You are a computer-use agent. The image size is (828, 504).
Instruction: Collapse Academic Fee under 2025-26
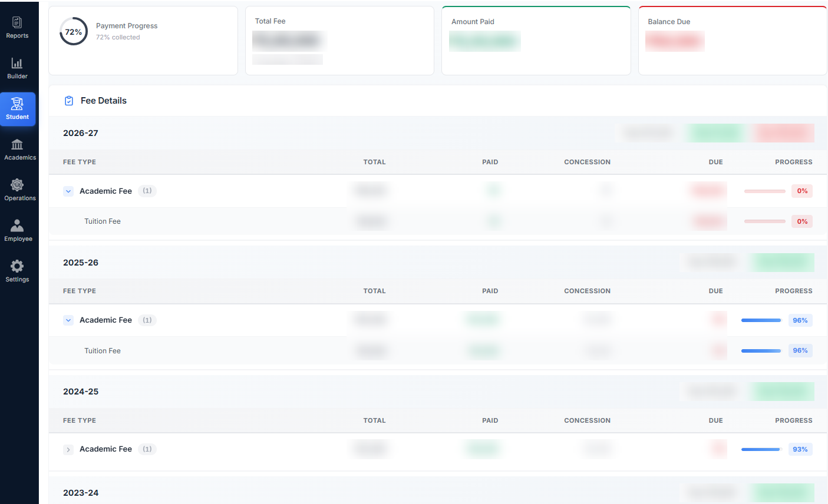tap(68, 320)
